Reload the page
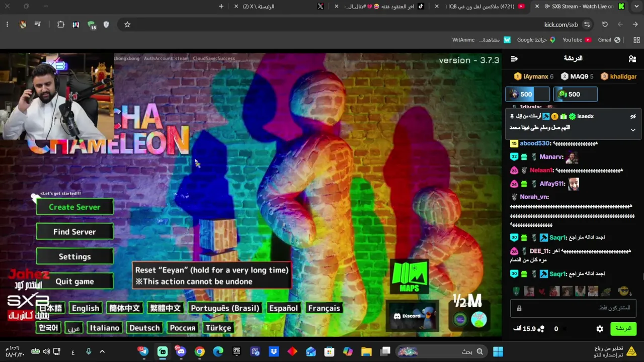Screen dimensions: 644x362 tap(605, 24)
